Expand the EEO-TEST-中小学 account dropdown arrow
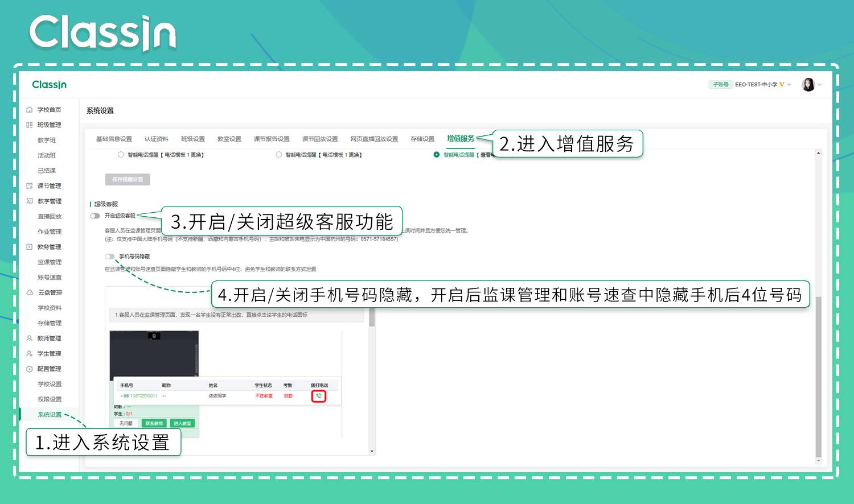 pos(789,85)
